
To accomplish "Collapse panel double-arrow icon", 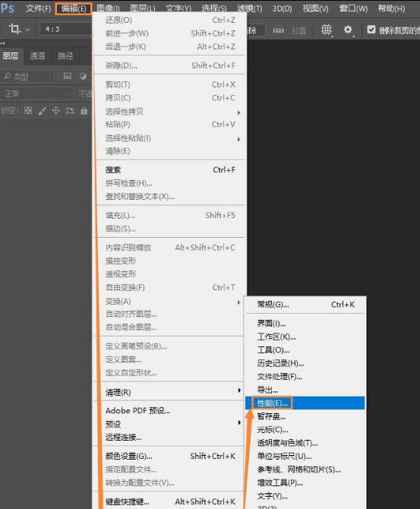I will coord(2,43).
